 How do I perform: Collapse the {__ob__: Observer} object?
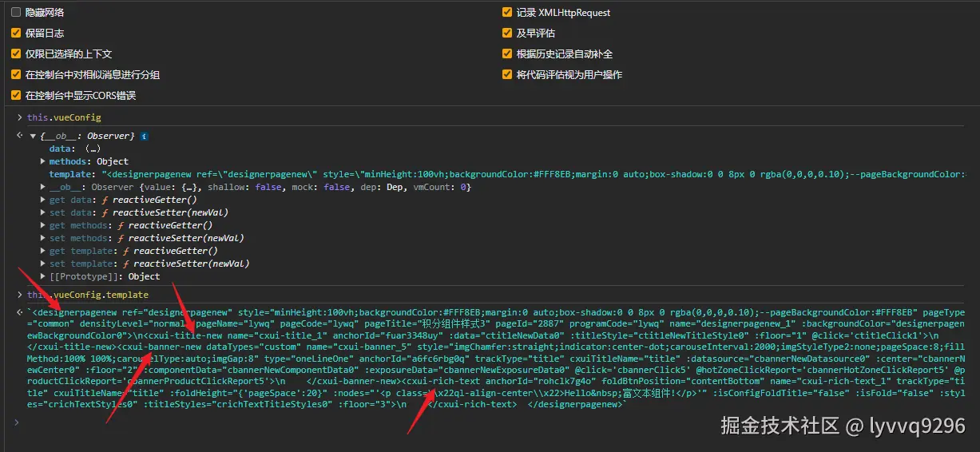32,137
